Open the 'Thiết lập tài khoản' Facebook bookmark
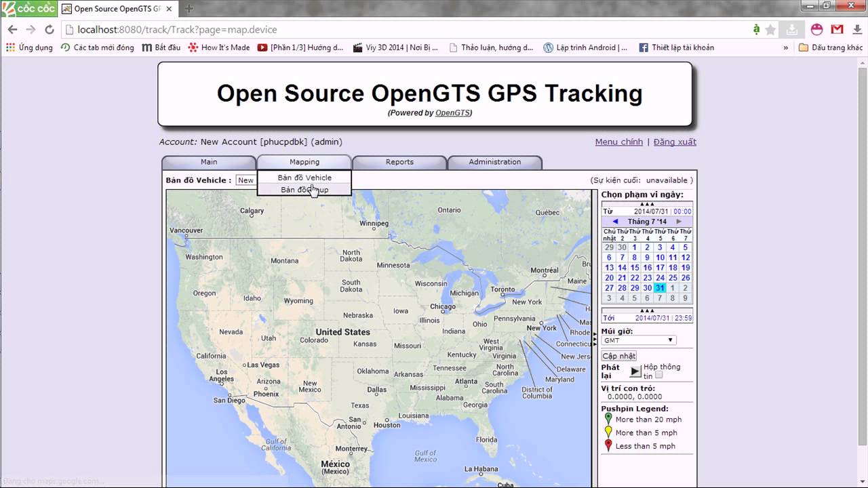This screenshot has width=868, height=488. [x=676, y=47]
